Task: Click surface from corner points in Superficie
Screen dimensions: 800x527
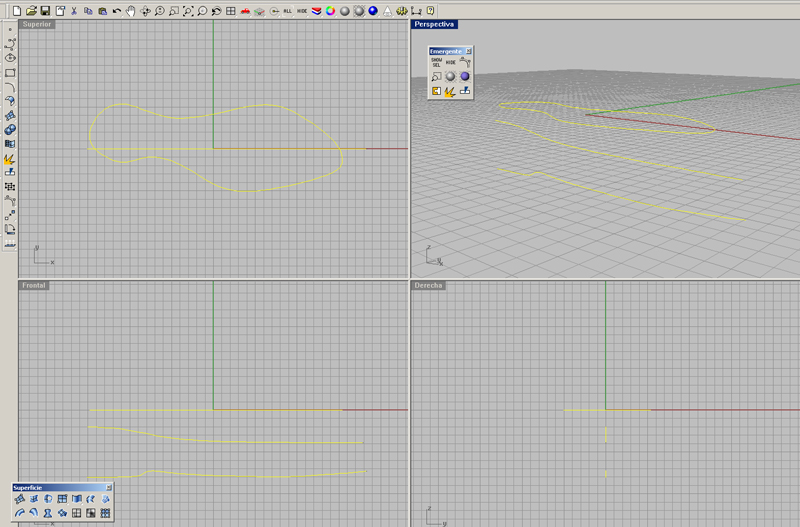Action: (19, 499)
